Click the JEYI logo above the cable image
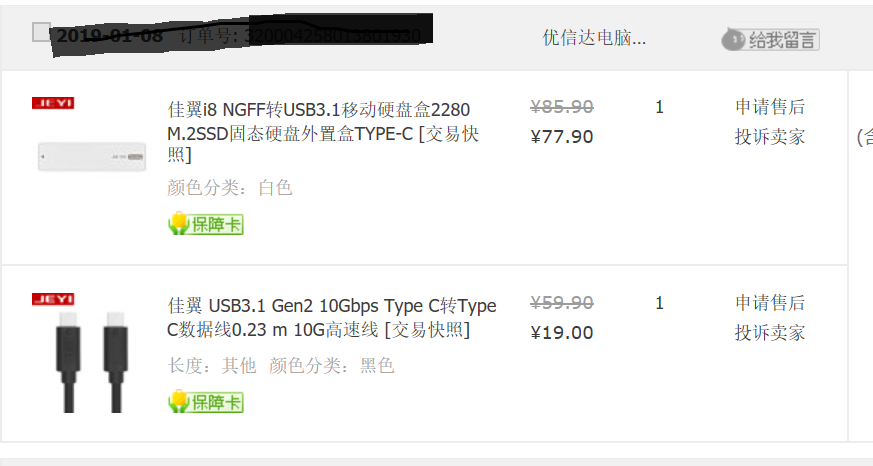 pos(53,299)
